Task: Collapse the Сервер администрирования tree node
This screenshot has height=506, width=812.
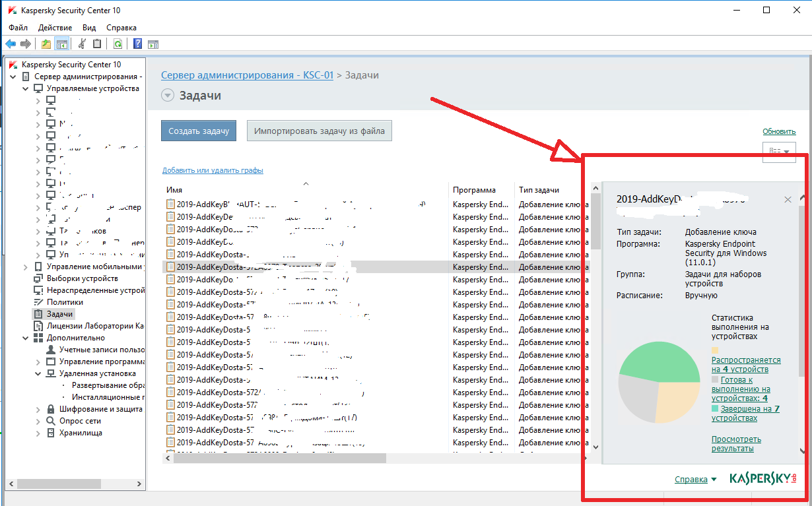Action: (x=13, y=77)
